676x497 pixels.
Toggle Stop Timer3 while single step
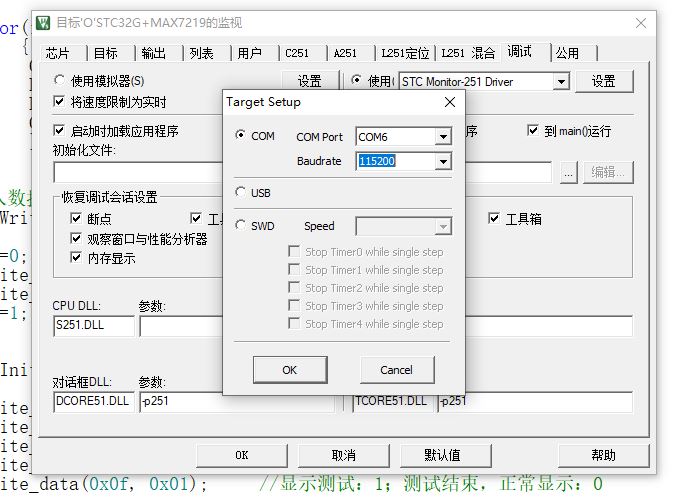point(294,306)
